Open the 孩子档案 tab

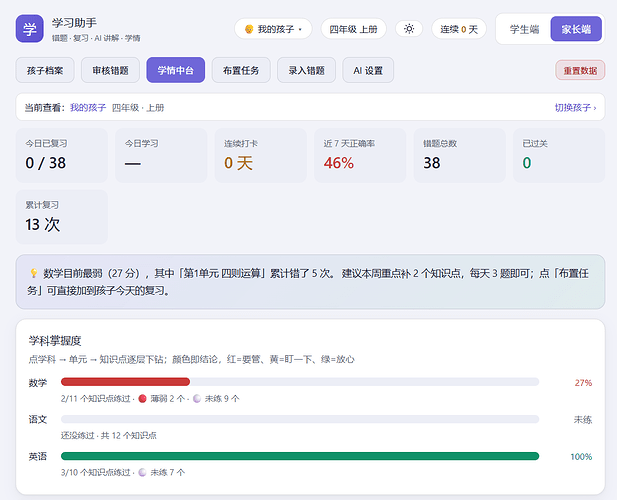coord(45,70)
